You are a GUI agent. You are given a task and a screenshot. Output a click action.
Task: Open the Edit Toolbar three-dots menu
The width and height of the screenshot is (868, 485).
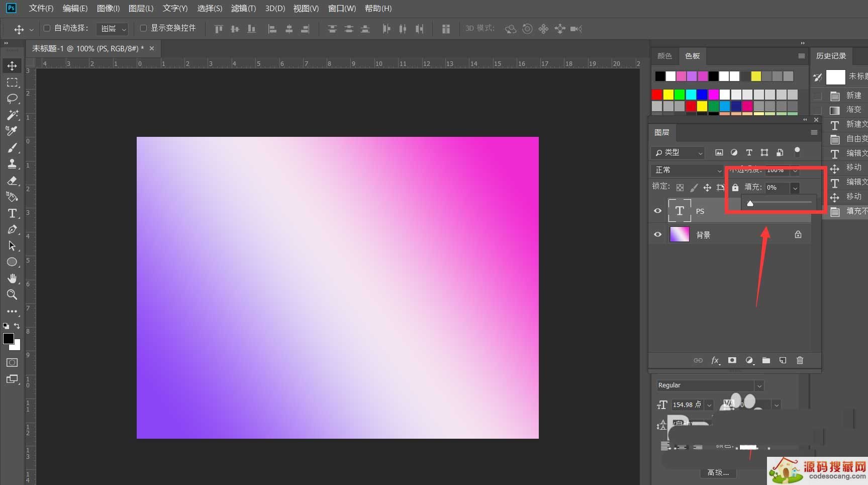coord(12,311)
